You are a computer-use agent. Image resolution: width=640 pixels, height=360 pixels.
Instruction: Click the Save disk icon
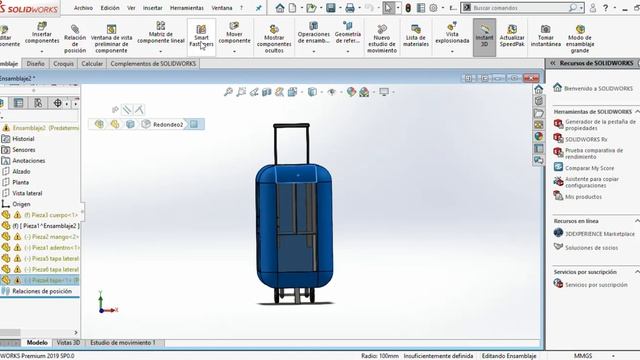(x=331, y=8)
